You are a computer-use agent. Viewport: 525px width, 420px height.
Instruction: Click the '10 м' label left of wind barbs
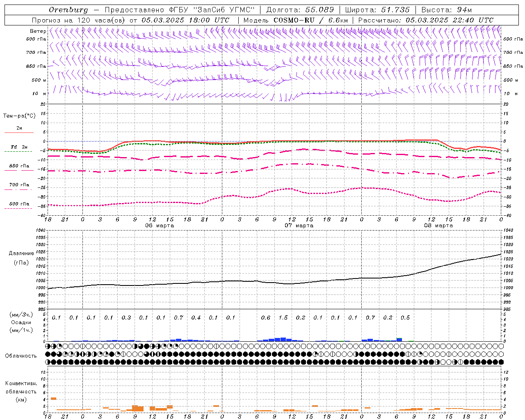click(x=39, y=94)
